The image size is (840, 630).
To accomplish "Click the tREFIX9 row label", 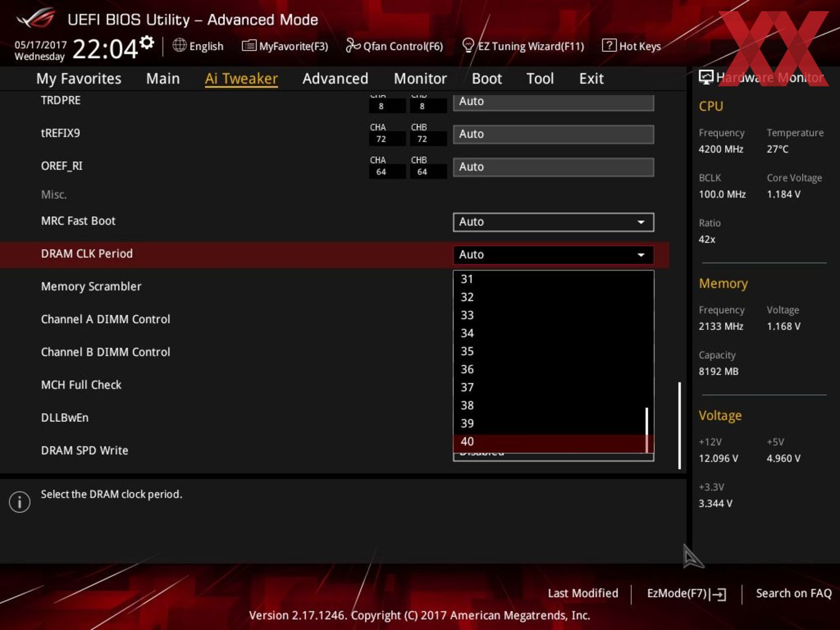I will point(60,133).
